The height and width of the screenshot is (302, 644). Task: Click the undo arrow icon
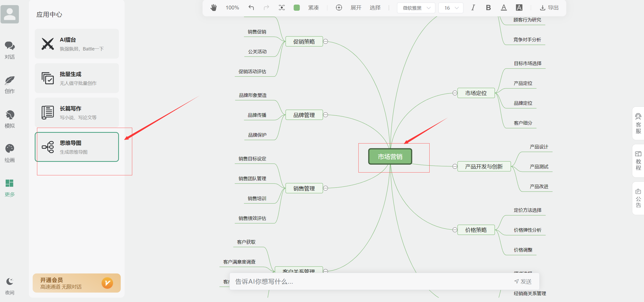pos(251,8)
